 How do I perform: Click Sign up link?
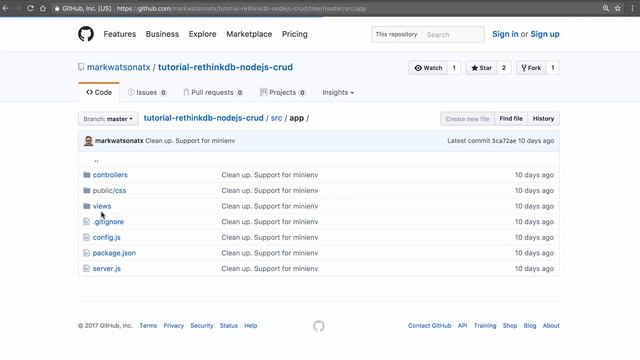[x=545, y=34]
